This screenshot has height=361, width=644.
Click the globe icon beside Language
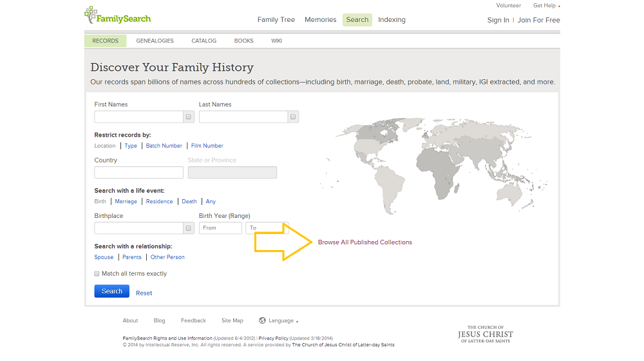coord(262,320)
